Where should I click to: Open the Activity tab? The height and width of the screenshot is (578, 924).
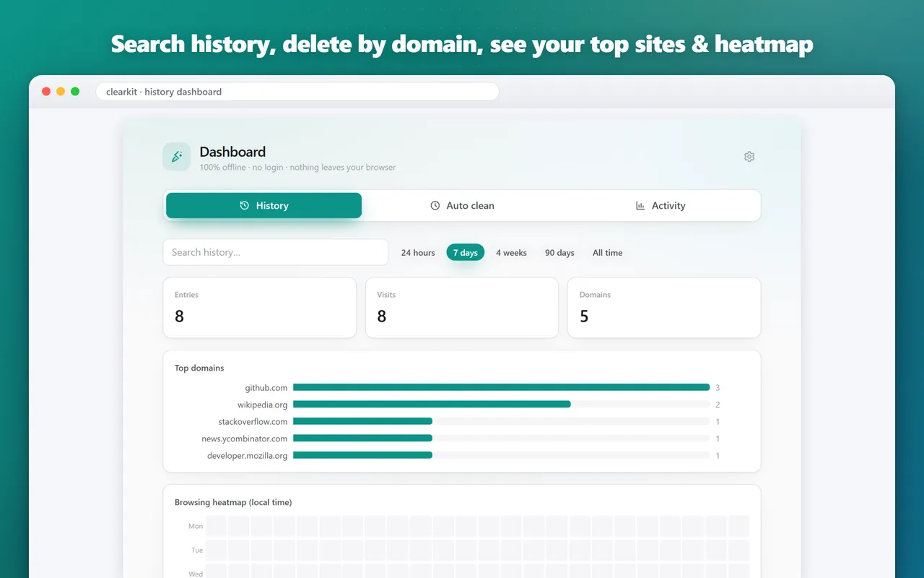pyautogui.click(x=661, y=206)
